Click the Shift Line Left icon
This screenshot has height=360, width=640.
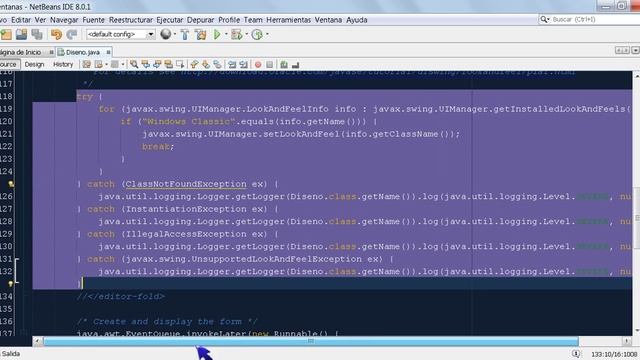(232, 64)
